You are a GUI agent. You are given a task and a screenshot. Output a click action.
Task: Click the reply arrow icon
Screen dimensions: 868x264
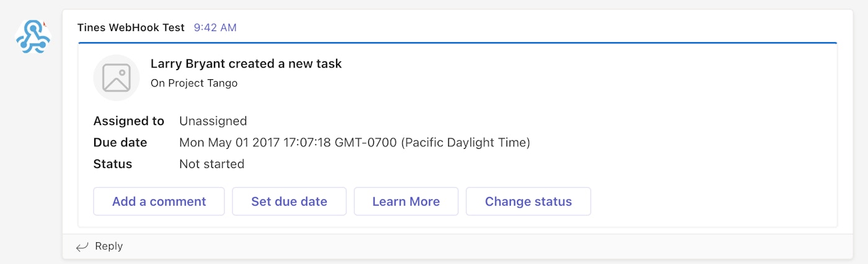point(82,247)
